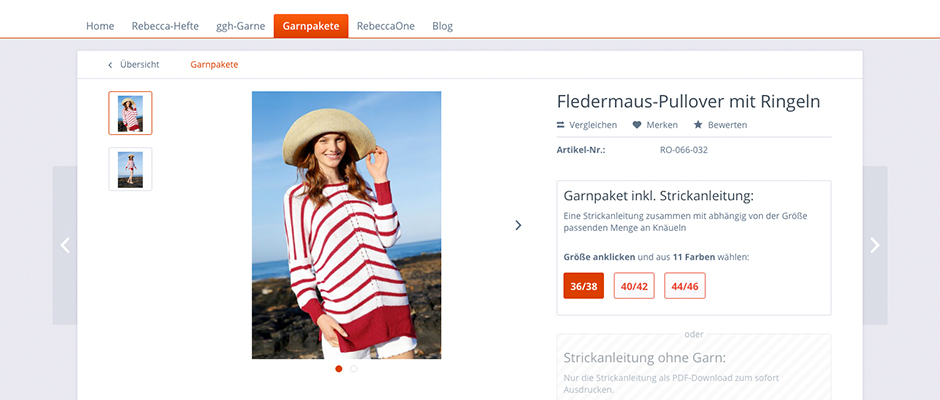Image resolution: width=940 pixels, height=400 pixels.
Task: Click the Garnpakete breadcrumb link
Action: [x=214, y=65]
